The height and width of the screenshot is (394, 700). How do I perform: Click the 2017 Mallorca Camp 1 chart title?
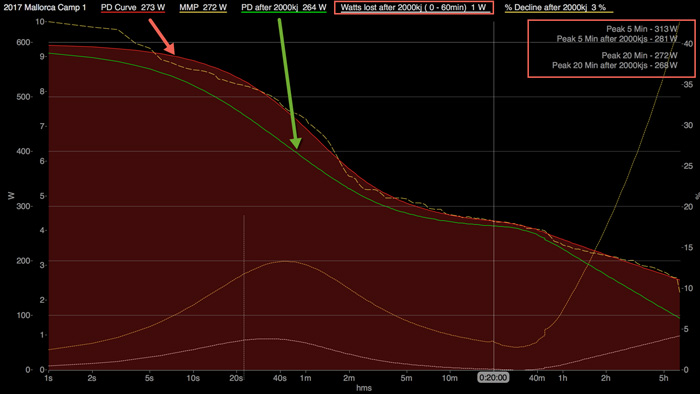coord(45,8)
